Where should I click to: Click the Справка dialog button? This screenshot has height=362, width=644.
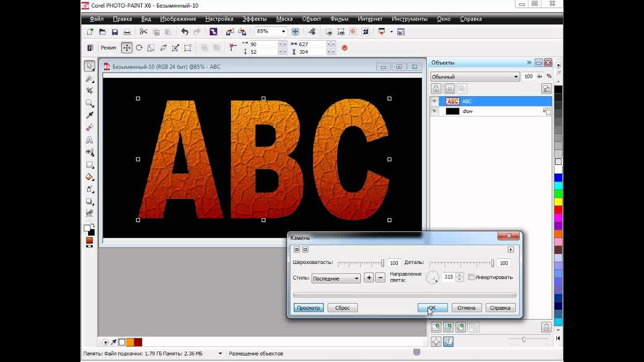[500, 308]
